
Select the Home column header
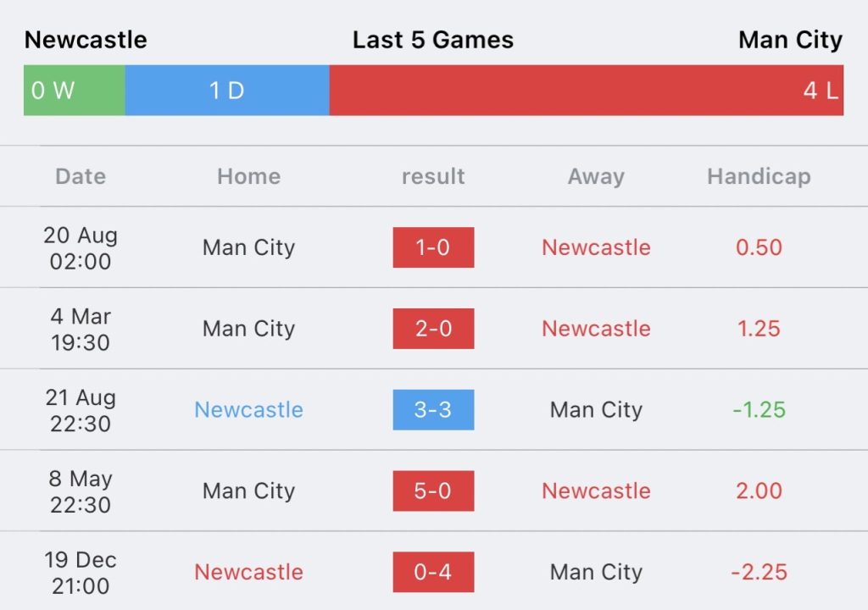(x=248, y=176)
